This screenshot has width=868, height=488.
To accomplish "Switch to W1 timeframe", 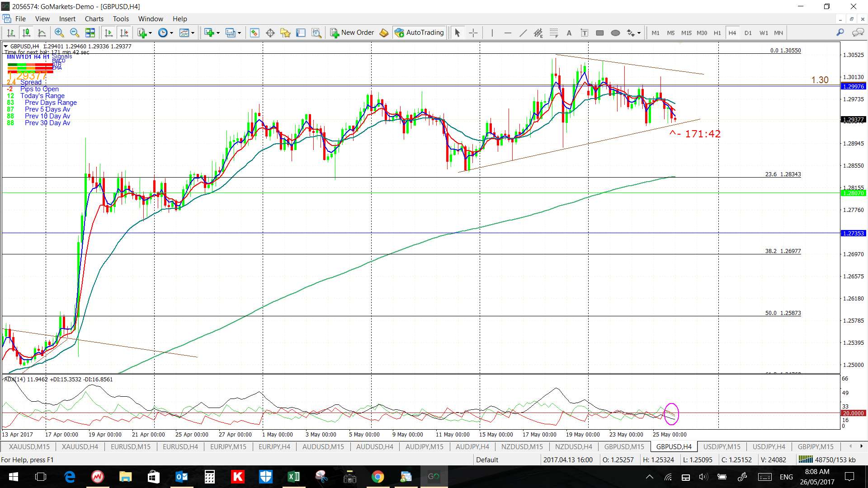I will [x=764, y=33].
